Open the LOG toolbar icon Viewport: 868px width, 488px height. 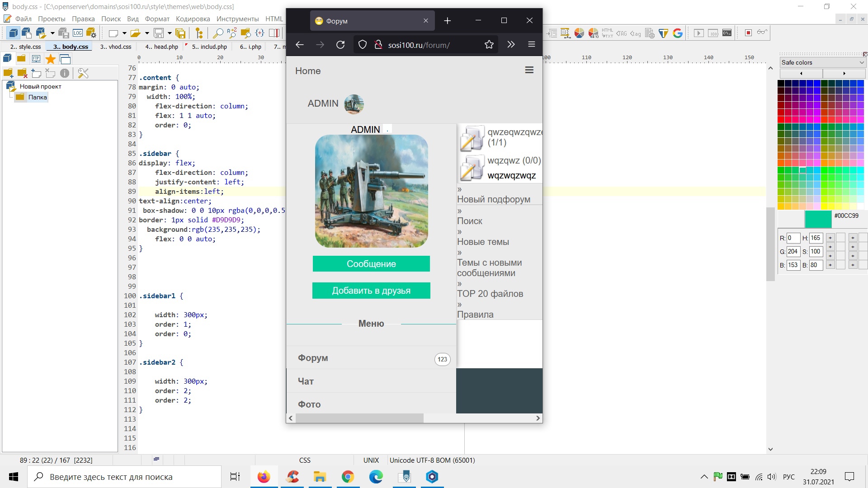[78, 33]
